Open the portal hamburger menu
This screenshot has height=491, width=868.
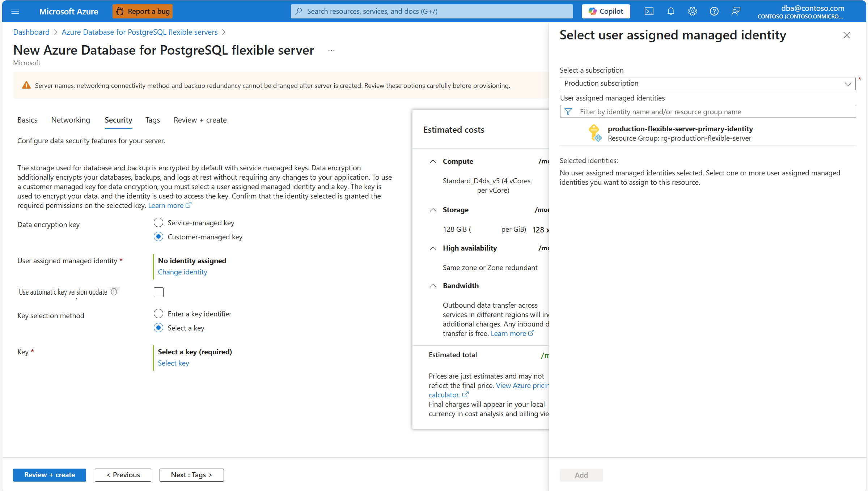(x=15, y=11)
